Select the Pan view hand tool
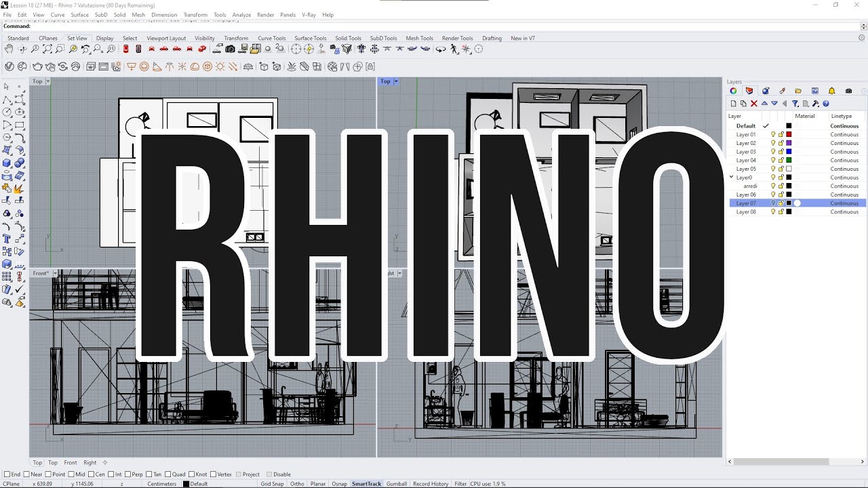868x488 pixels. 9,49
